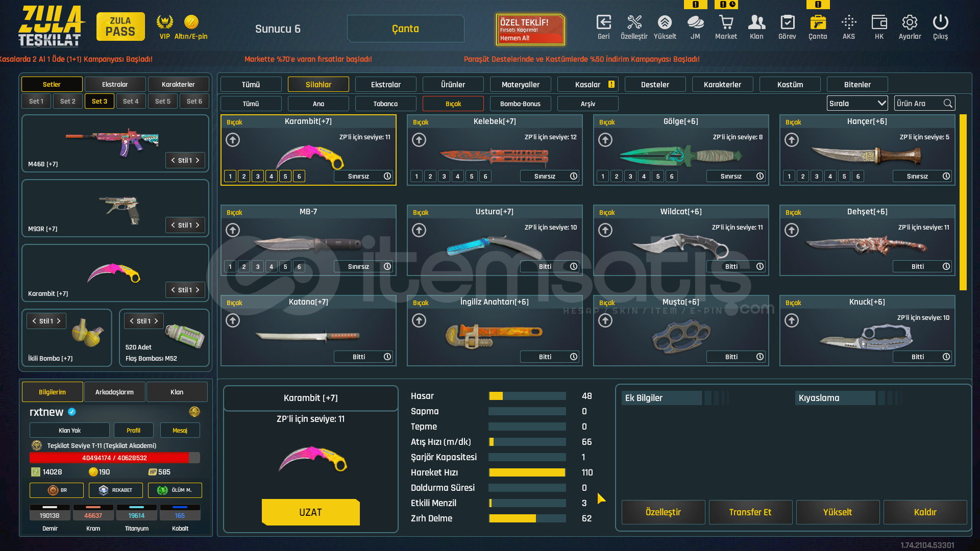Click previous style arrow for İkili Bomba
The image size is (980, 551).
point(34,321)
